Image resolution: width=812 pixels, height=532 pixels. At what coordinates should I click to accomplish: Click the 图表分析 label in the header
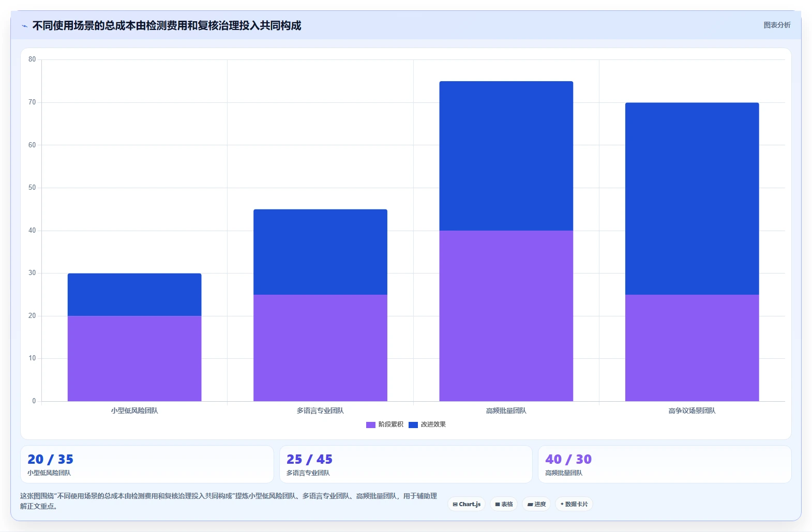(x=777, y=25)
